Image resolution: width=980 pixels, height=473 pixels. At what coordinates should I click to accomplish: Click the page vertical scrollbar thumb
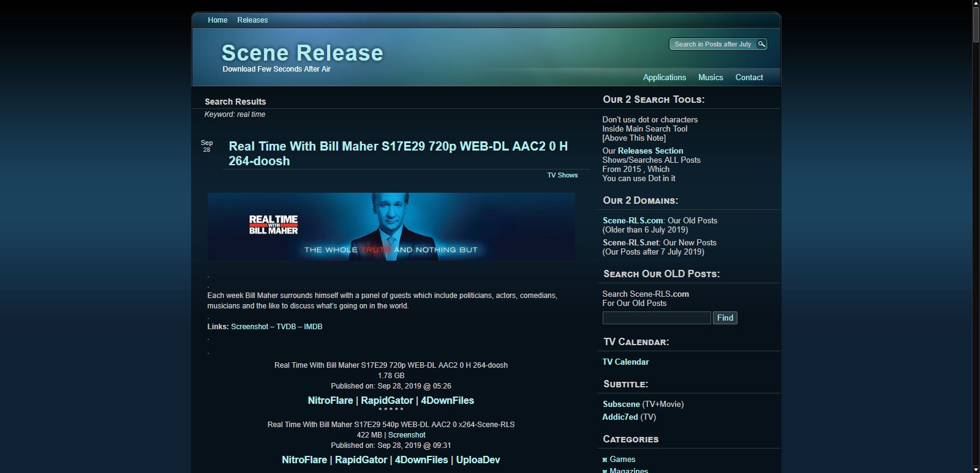[976, 24]
